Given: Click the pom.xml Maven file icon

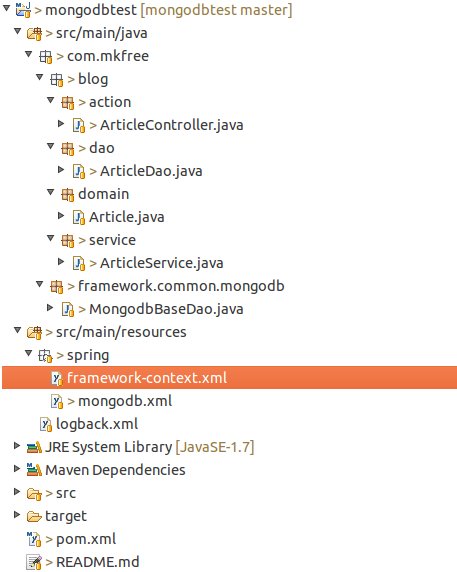Looking at the screenshot, I should click(34, 539).
